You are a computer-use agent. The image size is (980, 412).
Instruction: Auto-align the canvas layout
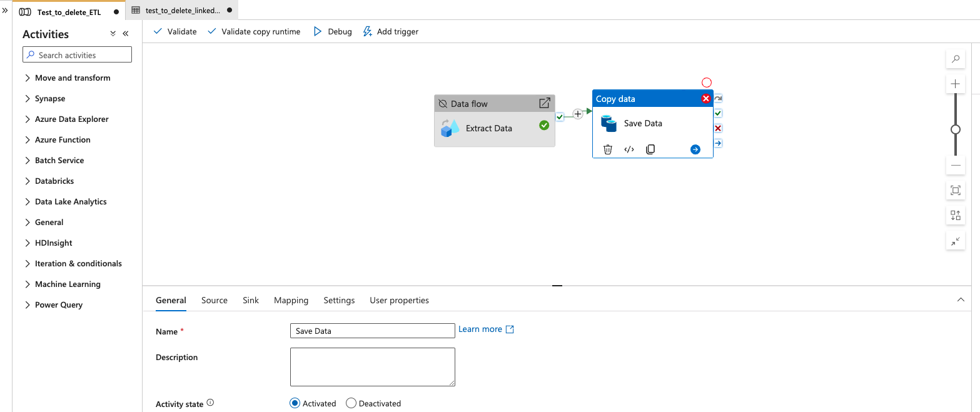pyautogui.click(x=956, y=216)
